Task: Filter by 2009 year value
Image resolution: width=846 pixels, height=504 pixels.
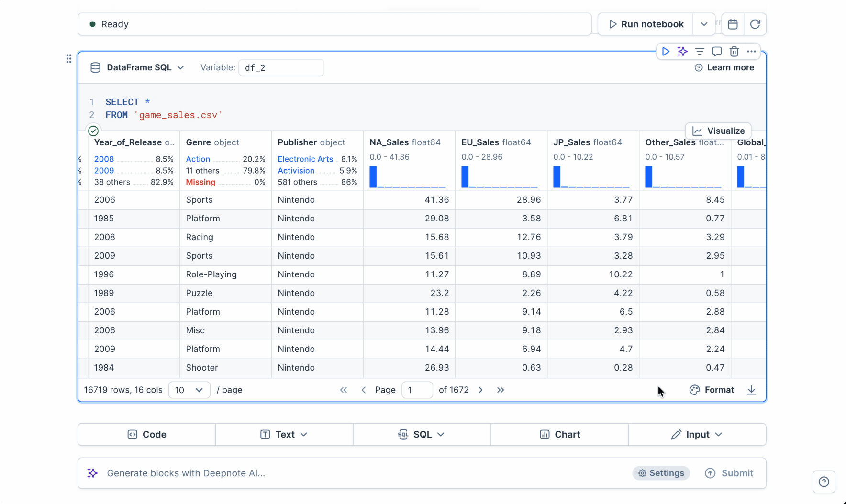Action: coord(104,171)
